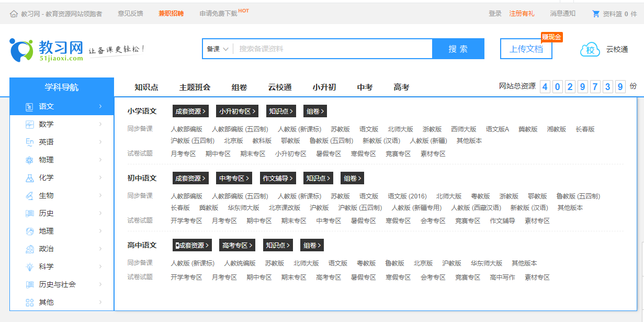Click the 地理 globe icon in sidebar
The height and width of the screenshot is (322, 644).
pyautogui.click(x=29, y=231)
